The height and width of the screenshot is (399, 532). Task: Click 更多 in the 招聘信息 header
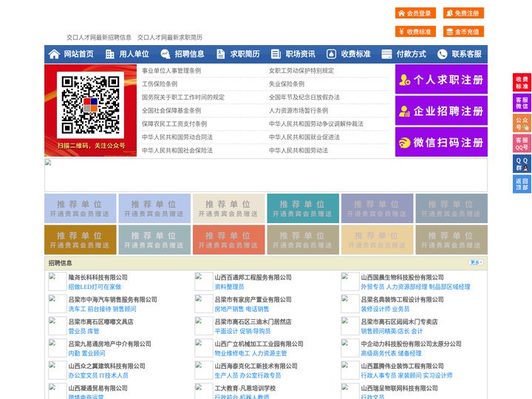coord(476,262)
